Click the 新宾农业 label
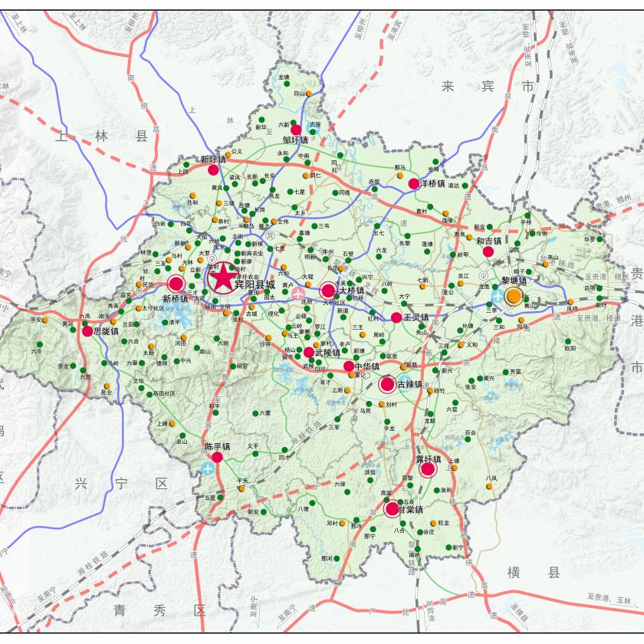 coord(252,254)
